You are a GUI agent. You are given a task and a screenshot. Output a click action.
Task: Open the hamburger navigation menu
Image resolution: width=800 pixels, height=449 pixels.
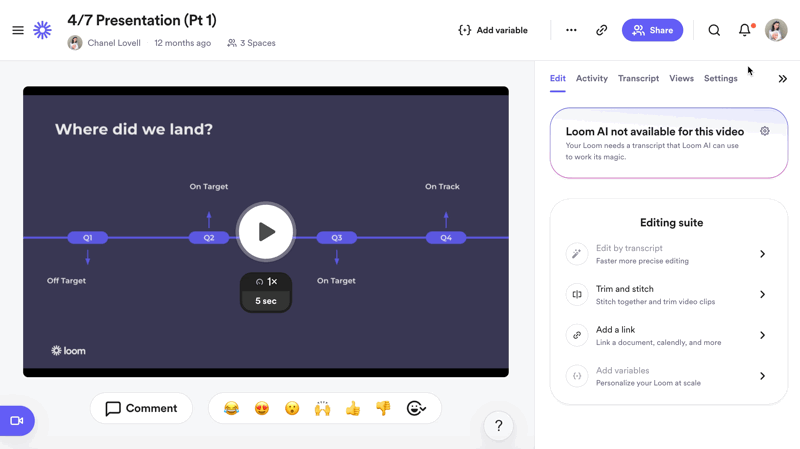pos(18,31)
